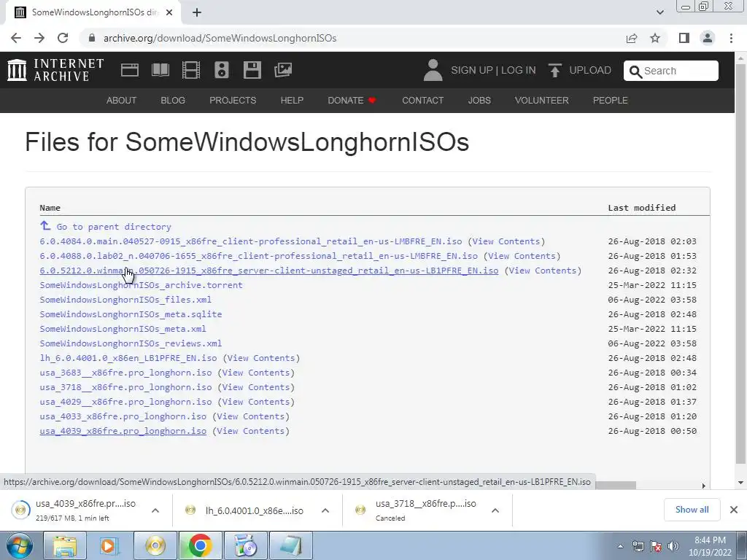Go forward in browser history

tap(39, 38)
